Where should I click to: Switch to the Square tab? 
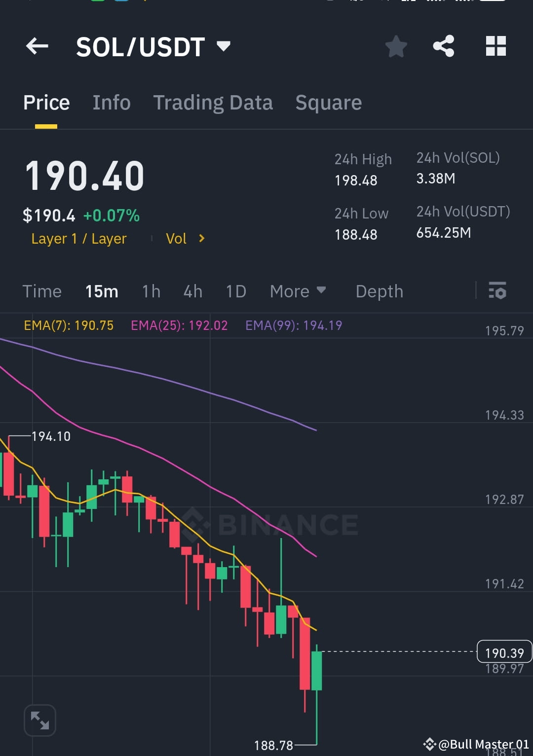click(328, 102)
